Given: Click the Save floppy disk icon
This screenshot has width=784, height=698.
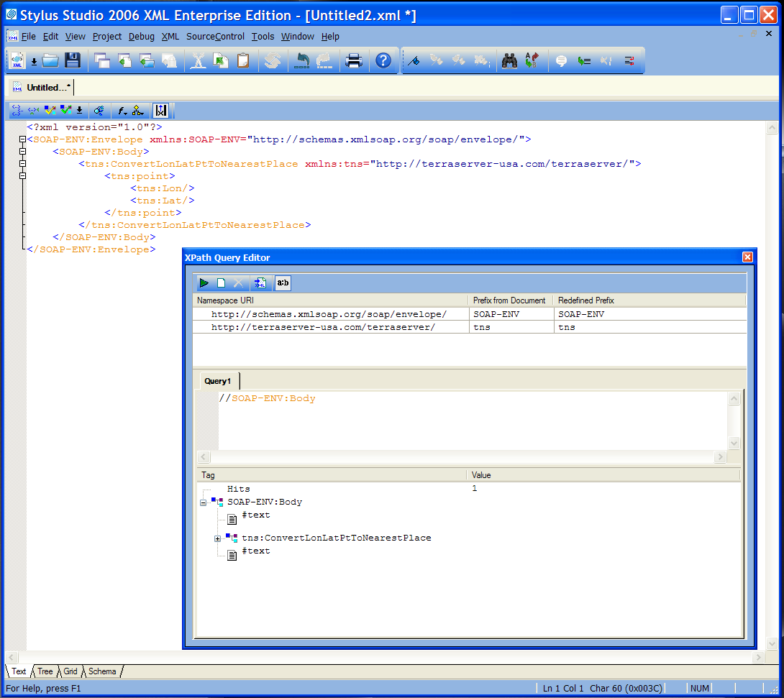Looking at the screenshot, I should (x=73, y=61).
